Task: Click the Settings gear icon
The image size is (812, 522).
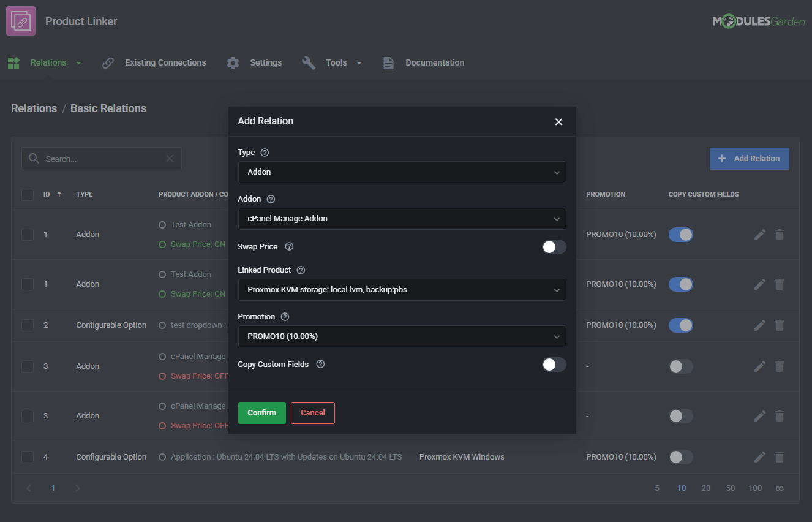Action: coord(233,62)
